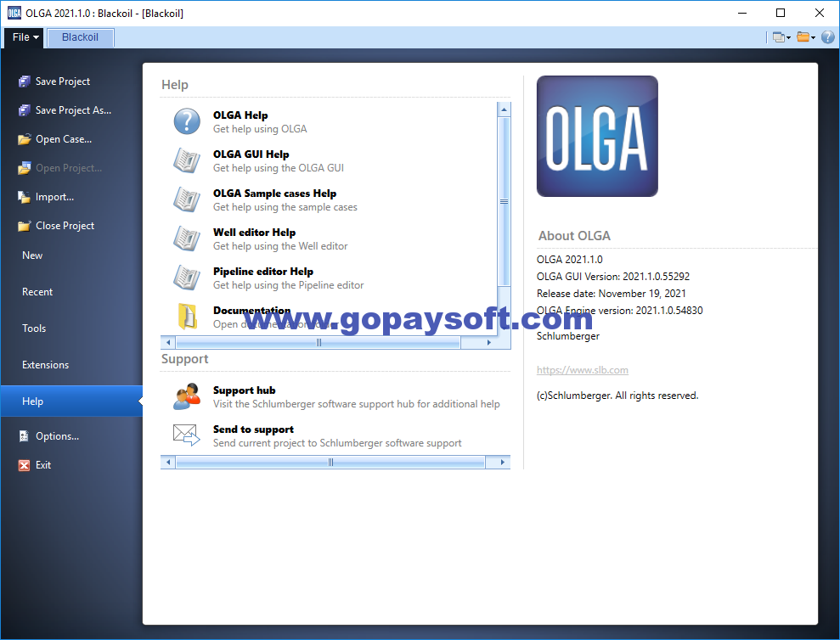Image resolution: width=840 pixels, height=640 pixels.
Task: Click the Save Project disk icon
Action: [x=24, y=81]
